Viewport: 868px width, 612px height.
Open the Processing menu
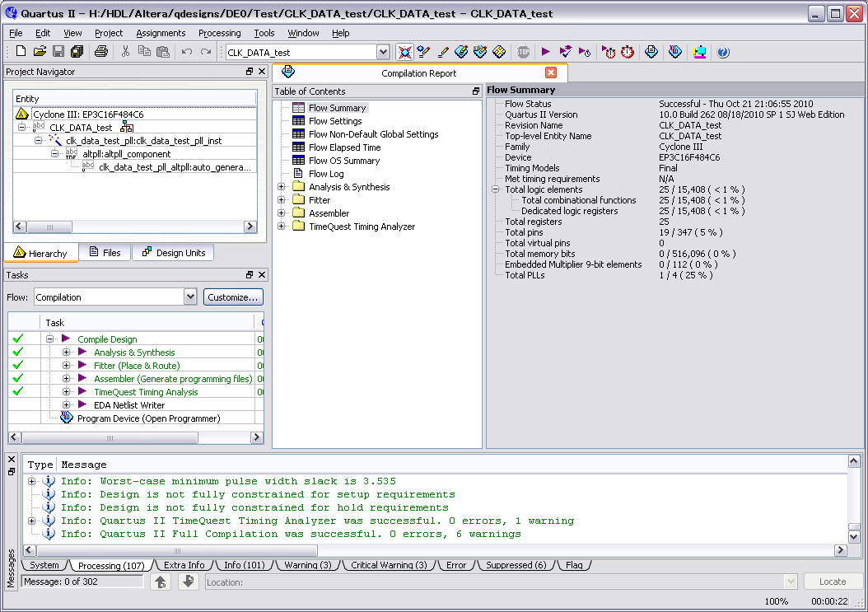[219, 33]
